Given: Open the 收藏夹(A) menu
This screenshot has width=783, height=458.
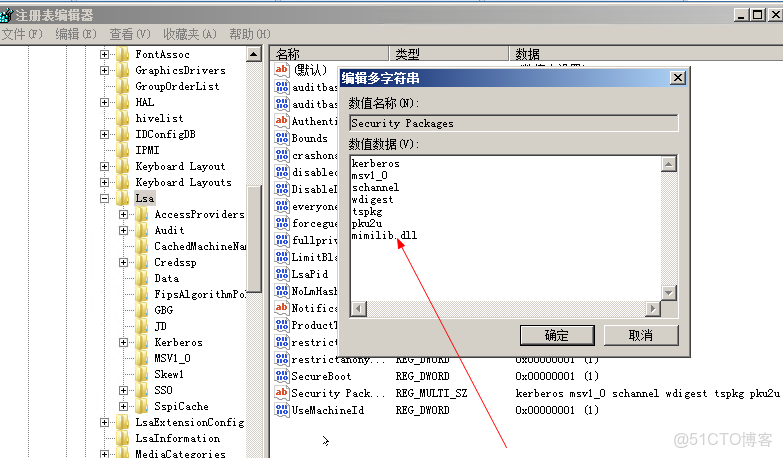Looking at the screenshot, I should pos(190,34).
